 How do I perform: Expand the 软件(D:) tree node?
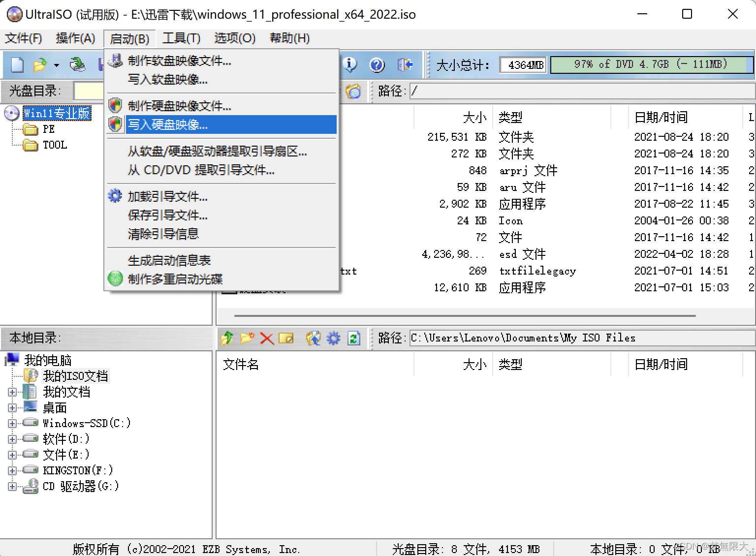[x=12, y=439]
